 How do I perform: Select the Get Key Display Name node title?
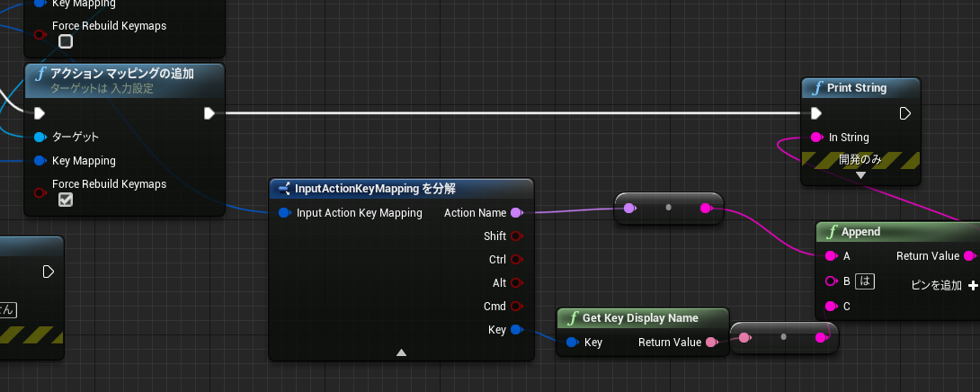(x=640, y=318)
